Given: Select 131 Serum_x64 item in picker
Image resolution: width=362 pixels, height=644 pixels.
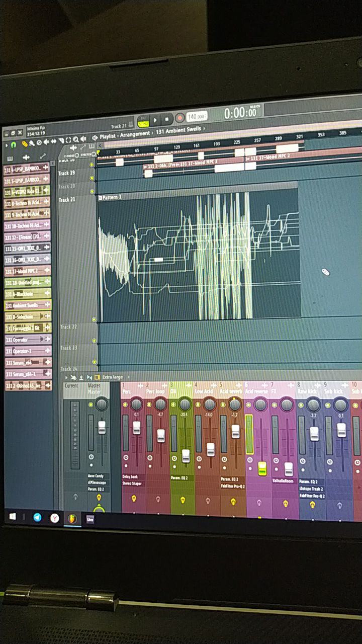Looking at the screenshot, I should click(28, 363).
